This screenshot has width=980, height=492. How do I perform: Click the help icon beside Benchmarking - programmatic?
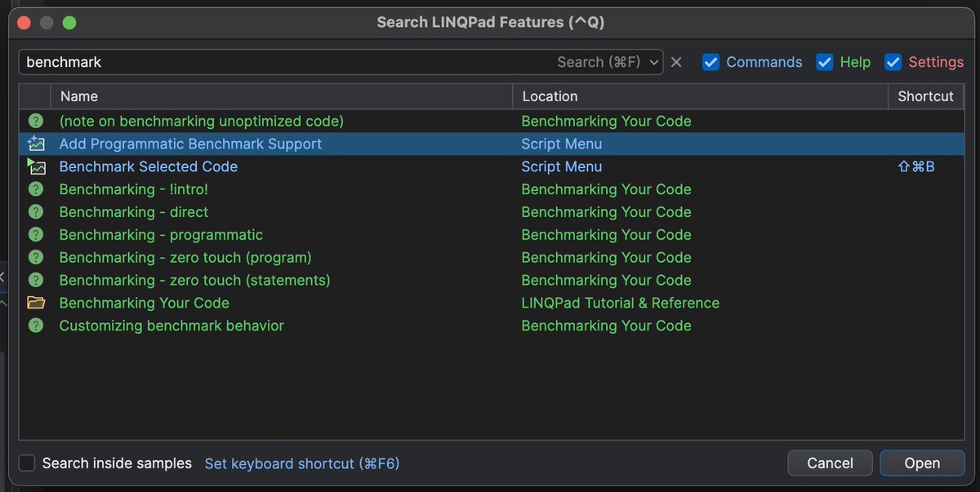[x=37, y=234]
